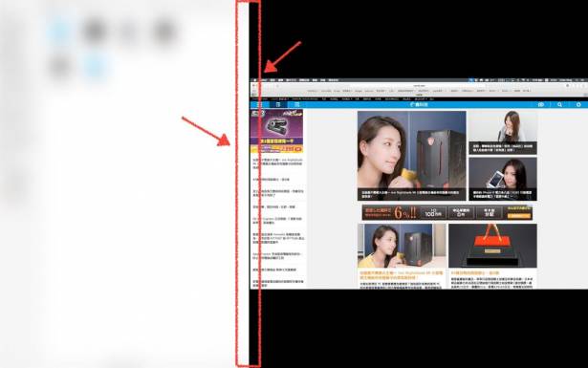588x368 pixels.
Task: Open the Apple menu in macOS menu bar
Action: [x=255, y=80]
